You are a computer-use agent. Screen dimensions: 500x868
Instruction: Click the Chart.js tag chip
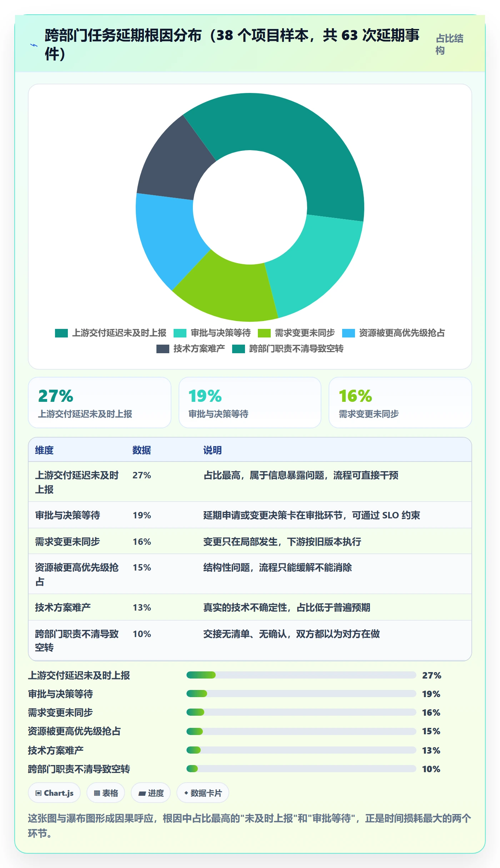tap(54, 793)
